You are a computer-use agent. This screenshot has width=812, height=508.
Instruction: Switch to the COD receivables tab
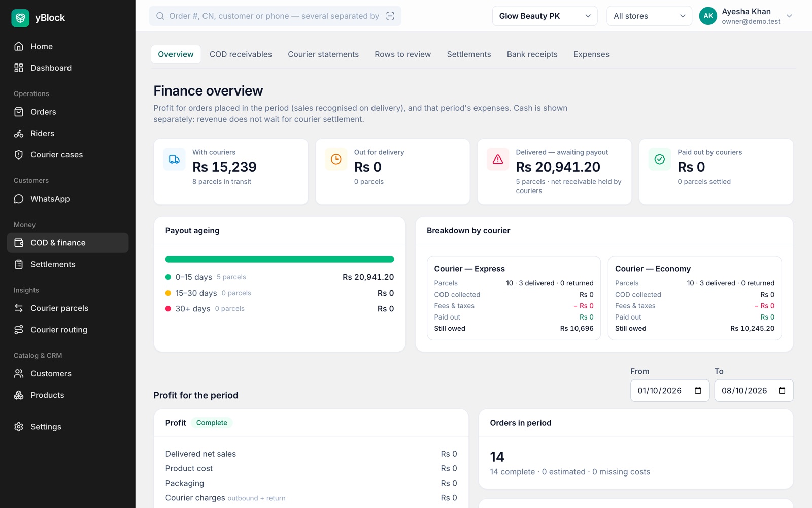[x=241, y=54]
